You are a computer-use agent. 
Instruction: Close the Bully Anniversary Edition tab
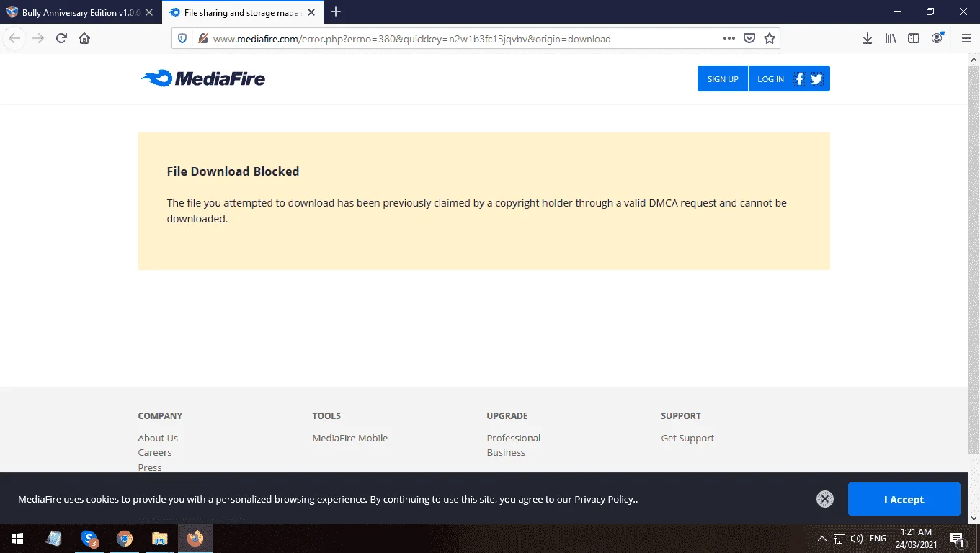tap(148, 12)
